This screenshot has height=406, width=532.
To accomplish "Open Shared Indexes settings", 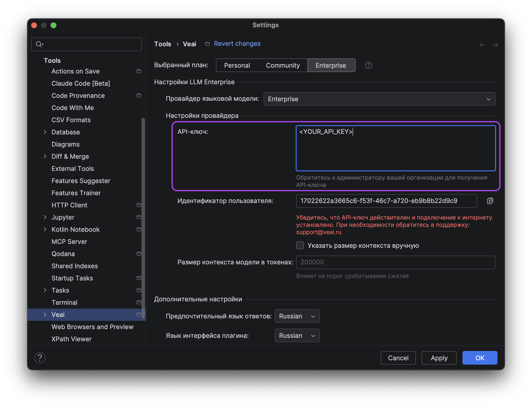I will click(75, 266).
